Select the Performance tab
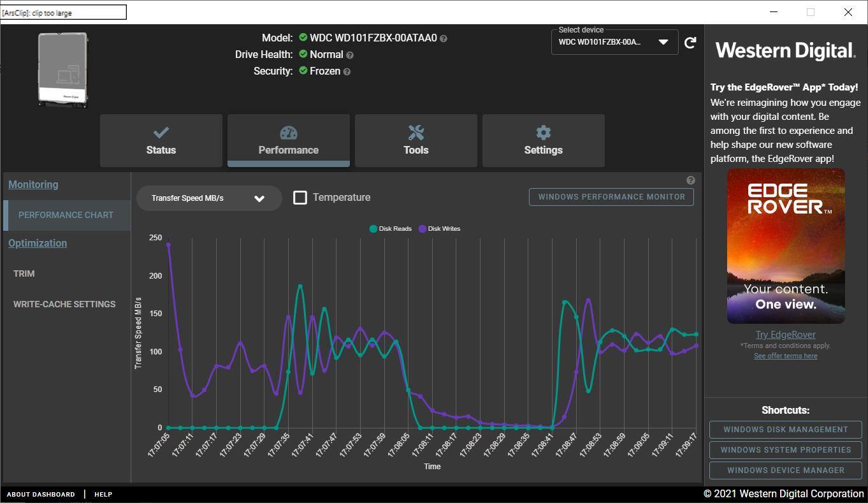 (x=288, y=141)
